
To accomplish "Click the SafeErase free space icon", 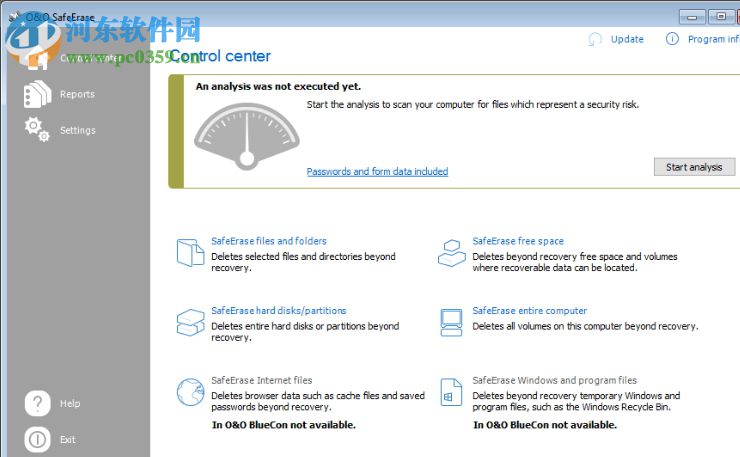I will point(452,253).
